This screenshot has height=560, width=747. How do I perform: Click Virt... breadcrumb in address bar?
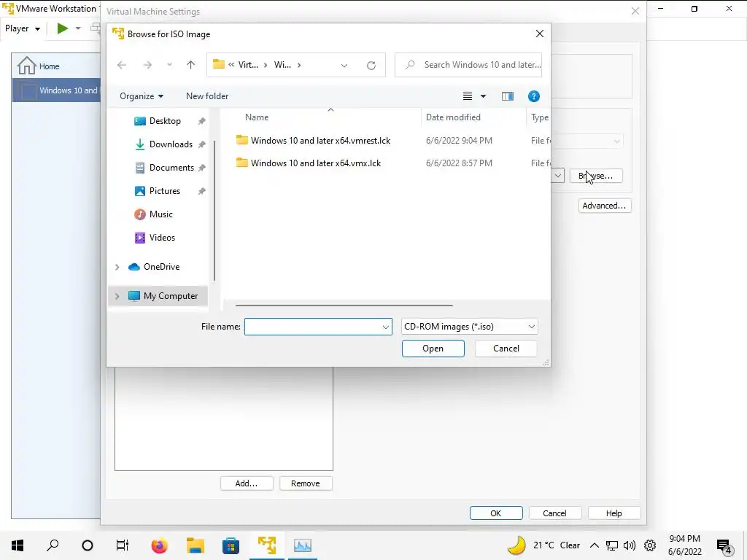point(248,65)
